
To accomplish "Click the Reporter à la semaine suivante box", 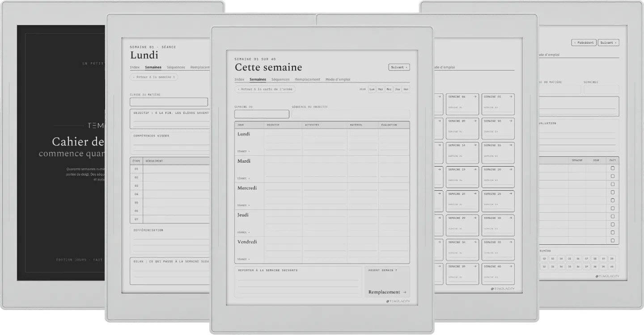I will pyautogui.click(x=298, y=282).
